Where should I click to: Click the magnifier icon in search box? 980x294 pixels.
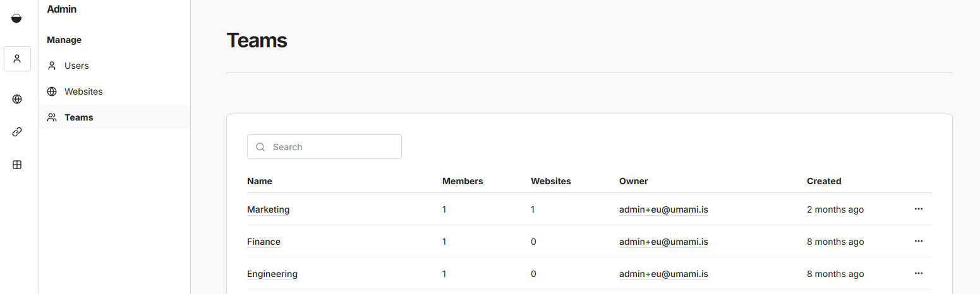(x=260, y=147)
